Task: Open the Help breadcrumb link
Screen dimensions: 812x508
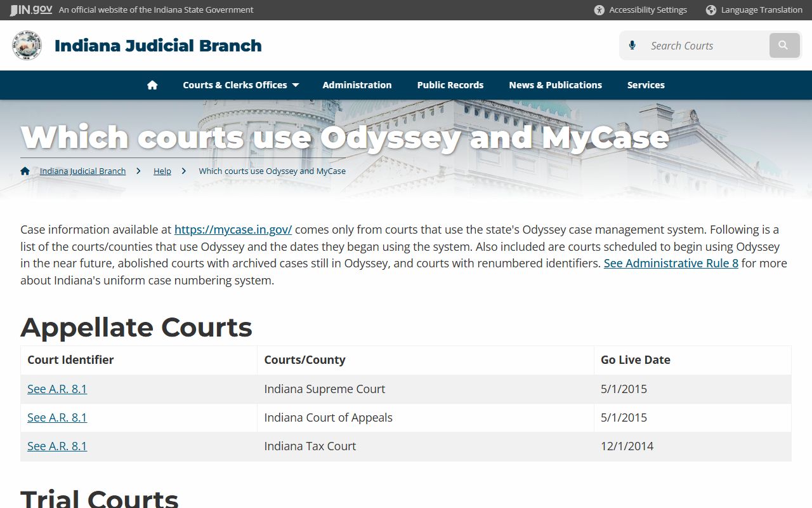Action: pos(162,171)
